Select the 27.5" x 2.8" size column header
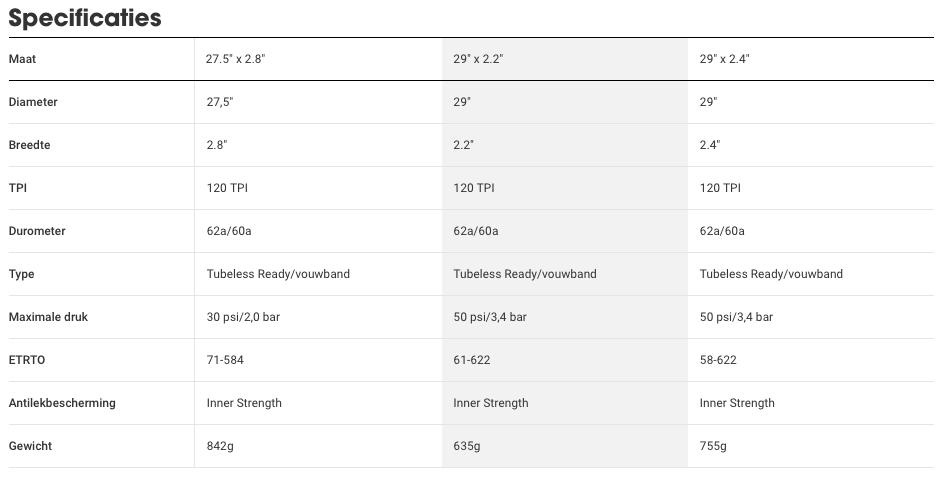Viewport: 952px width, 495px height. [x=236, y=59]
